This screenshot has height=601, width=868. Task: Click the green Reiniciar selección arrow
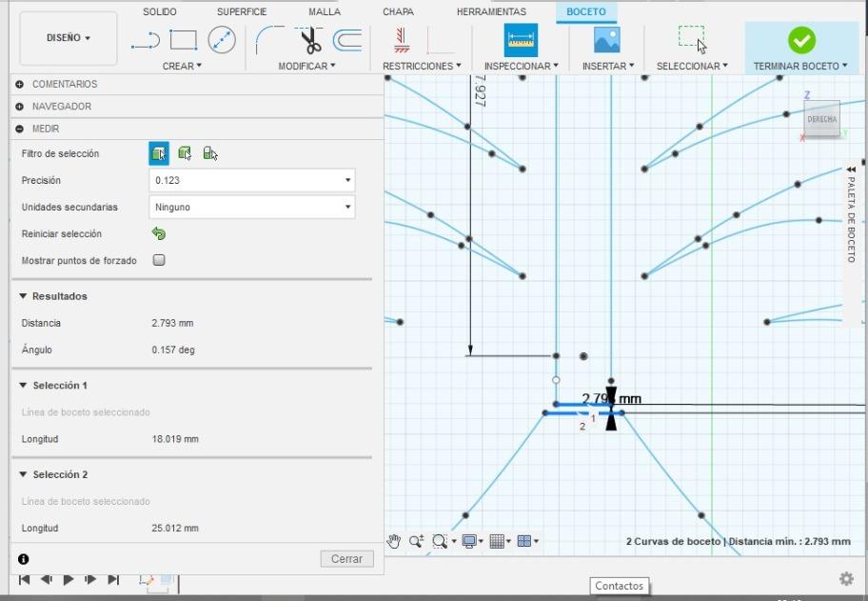tap(159, 233)
